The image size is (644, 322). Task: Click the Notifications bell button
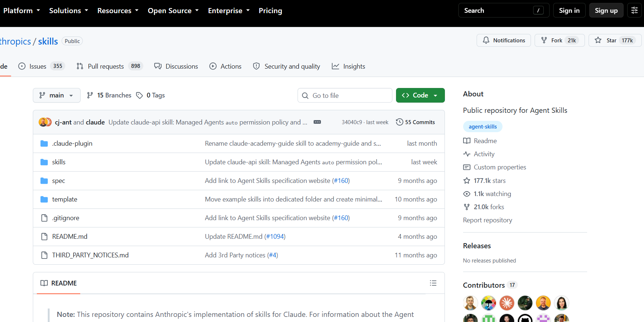[504, 40]
